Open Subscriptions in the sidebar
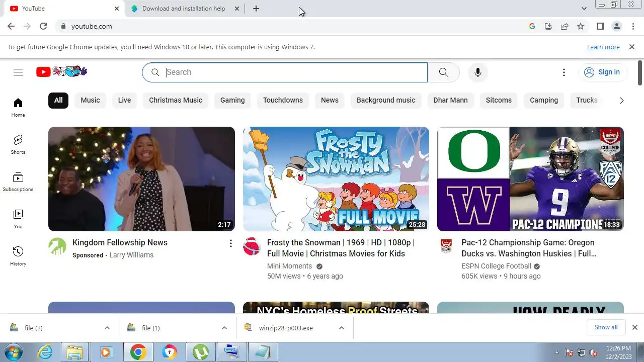Viewport: 644px width, 362px height. point(18,182)
